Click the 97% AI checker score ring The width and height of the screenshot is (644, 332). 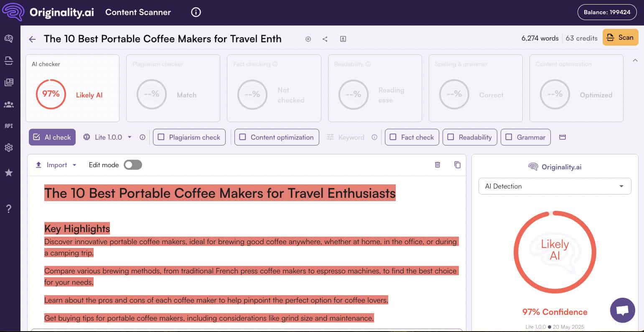point(51,94)
